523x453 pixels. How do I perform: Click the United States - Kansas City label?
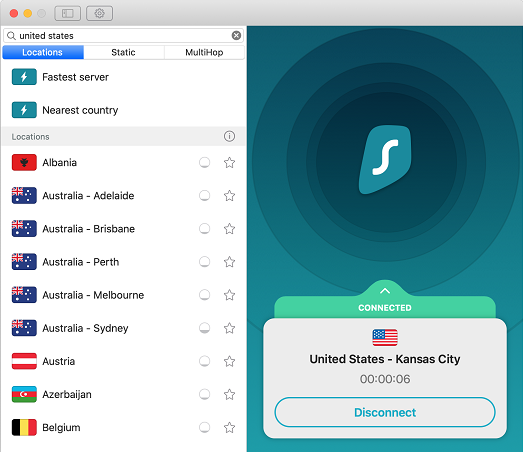(x=385, y=359)
